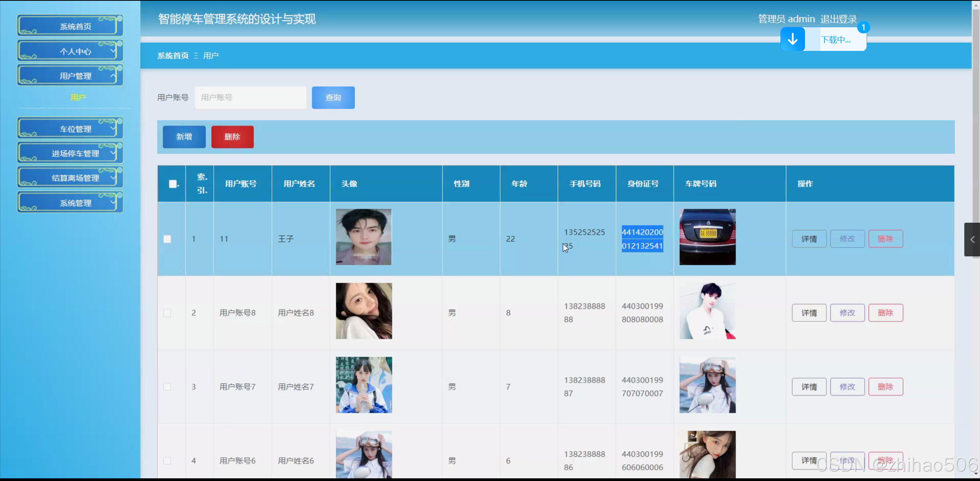Image resolution: width=980 pixels, height=481 pixels.
Task: Click the page vertical scrollbar
Action: point(975,115)
